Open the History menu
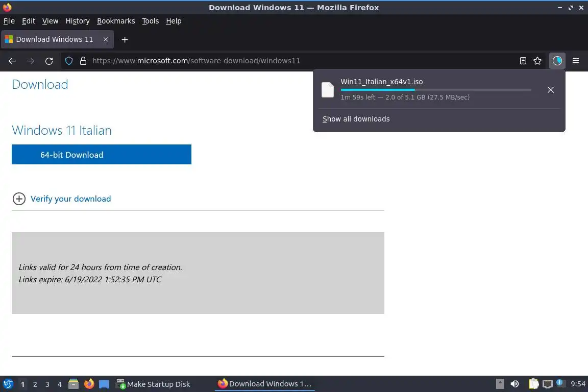The image size is (588, 392). click(x=78, y=21)
